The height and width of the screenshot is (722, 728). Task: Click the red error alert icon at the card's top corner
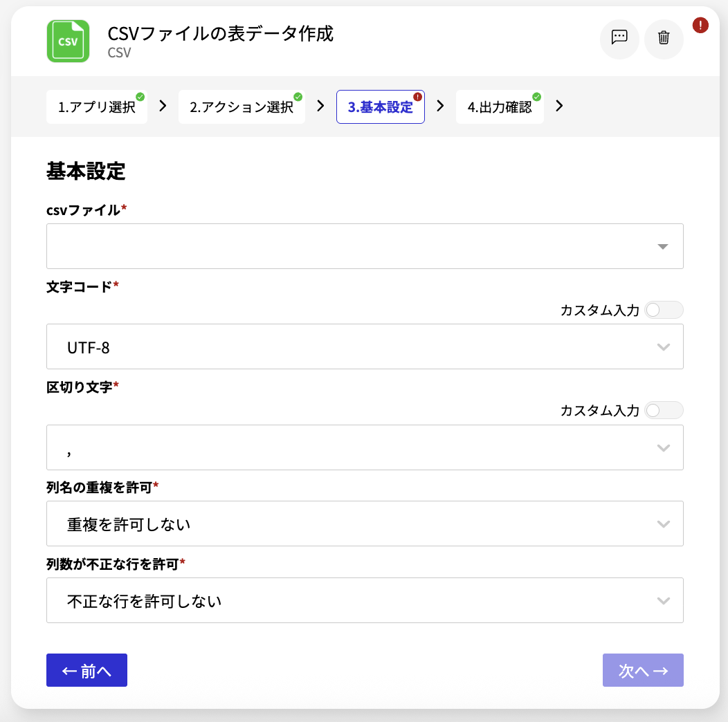click(x=700, y=25)
